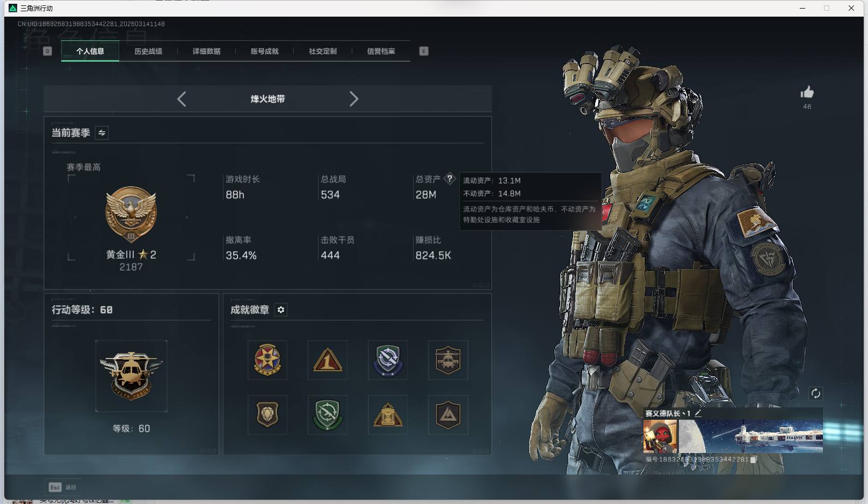Click the E key next-tab icon
The height and width of the screenshot is (504, 868).
tap(424, 51)
